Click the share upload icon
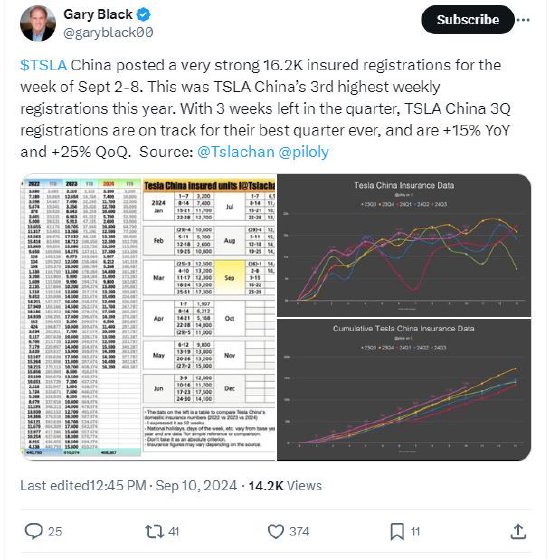Image resolution: width=550 pixels, height=559 pixels. 518,532
